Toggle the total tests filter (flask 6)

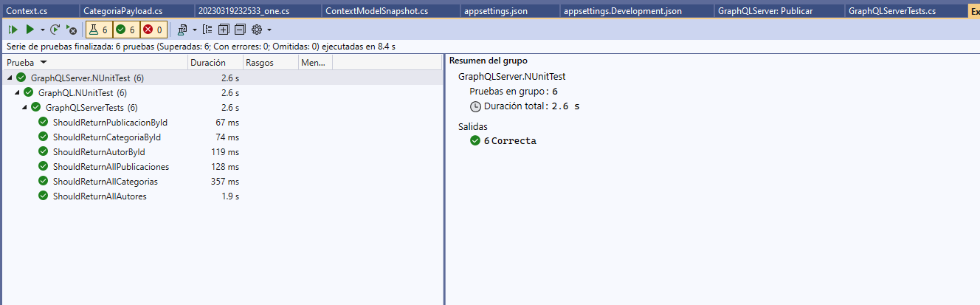(x=99, y=30)
